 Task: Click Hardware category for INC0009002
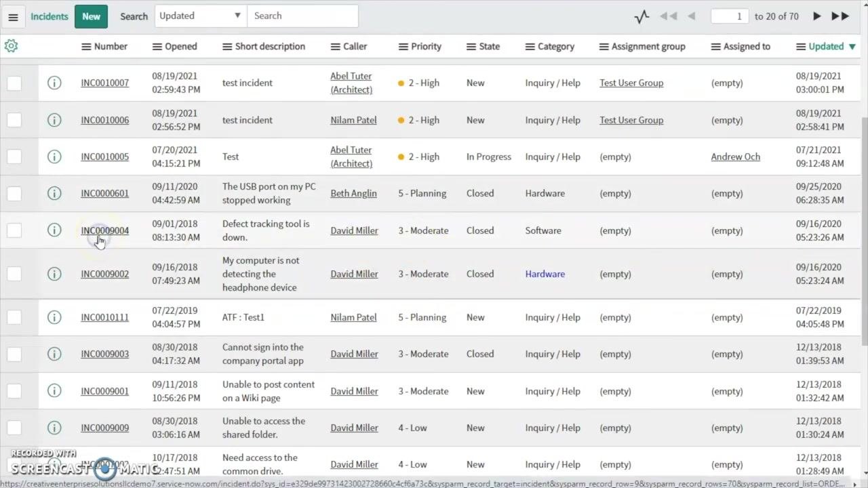[545, 274]
